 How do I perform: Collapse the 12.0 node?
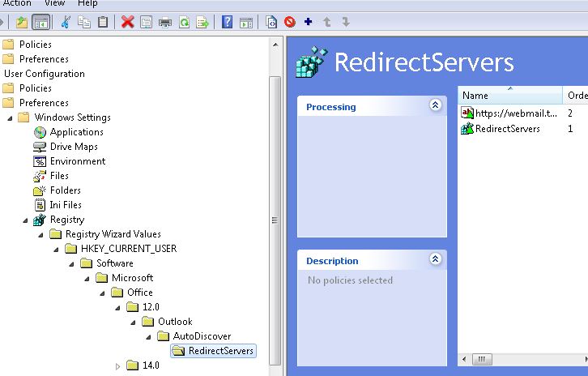pos(117,309)
